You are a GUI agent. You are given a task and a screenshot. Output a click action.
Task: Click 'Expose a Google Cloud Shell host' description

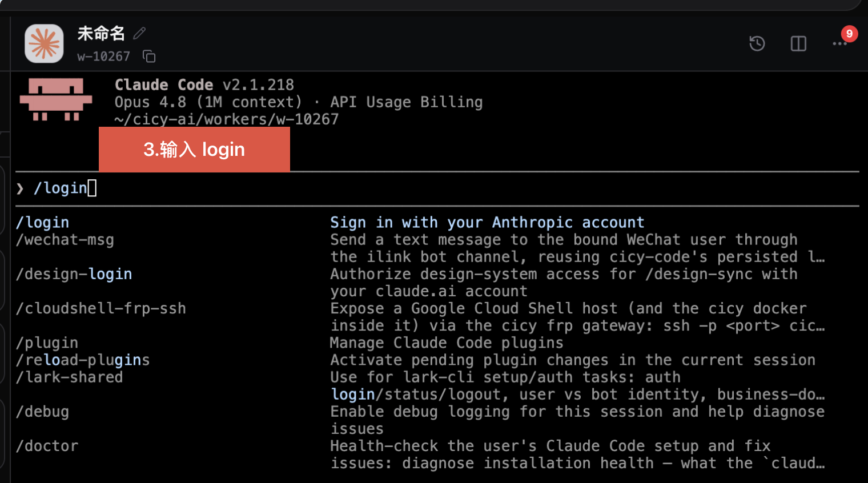click(x=577, y=317)
